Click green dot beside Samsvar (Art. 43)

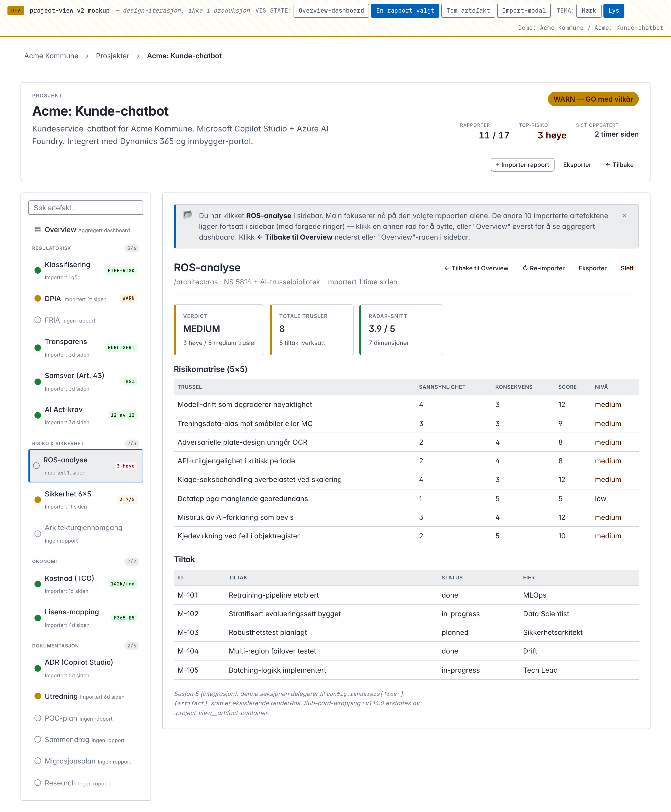[x=38, y=382]
